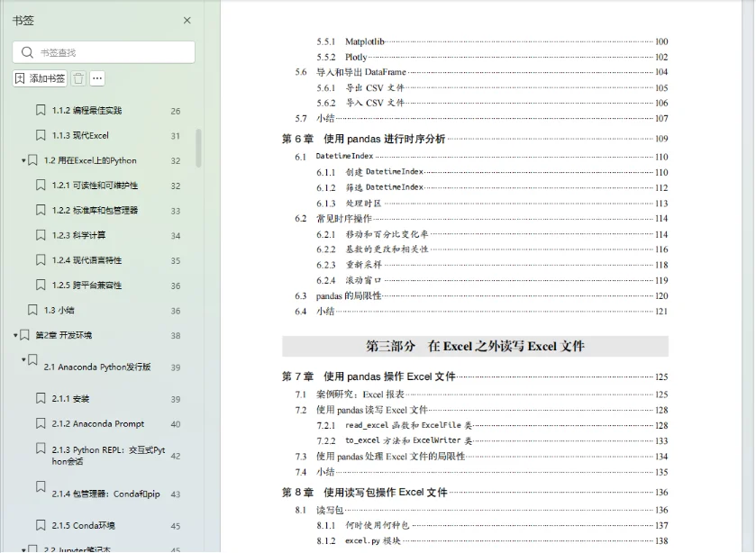Collapse the 第2章 开发环境 node

15,335
